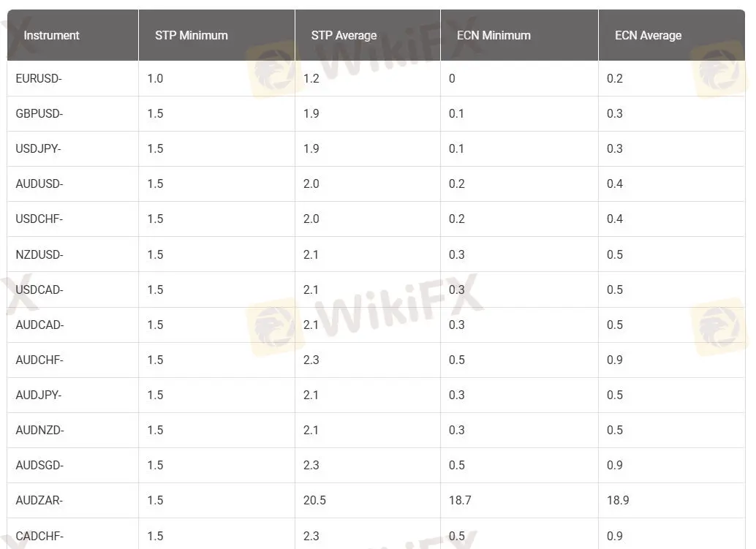Click EURUSD STP Minimum value 1.0
Image resolution: width=756 pixels, height=549 pixels.
(x=155, y=78)
